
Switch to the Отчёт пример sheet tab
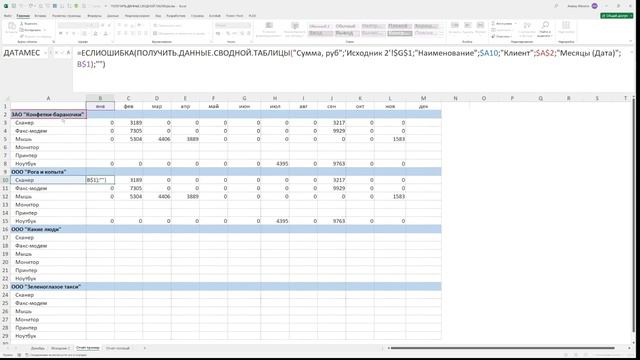88,348
